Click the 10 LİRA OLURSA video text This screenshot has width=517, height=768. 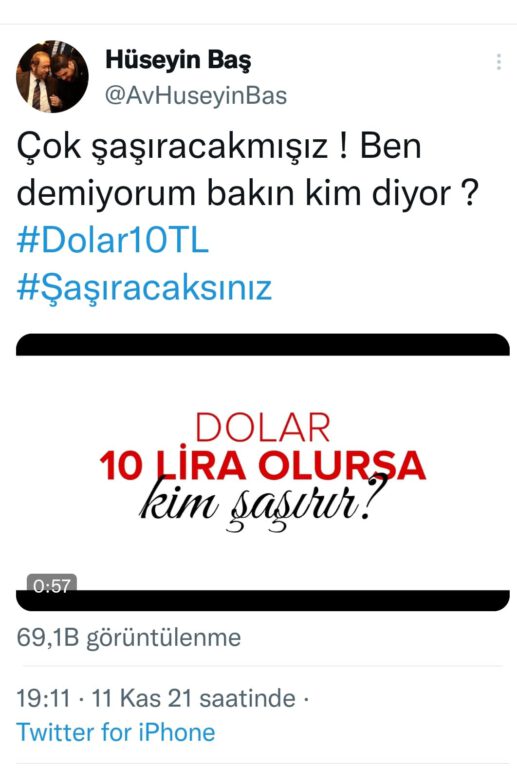click(262, 464)
